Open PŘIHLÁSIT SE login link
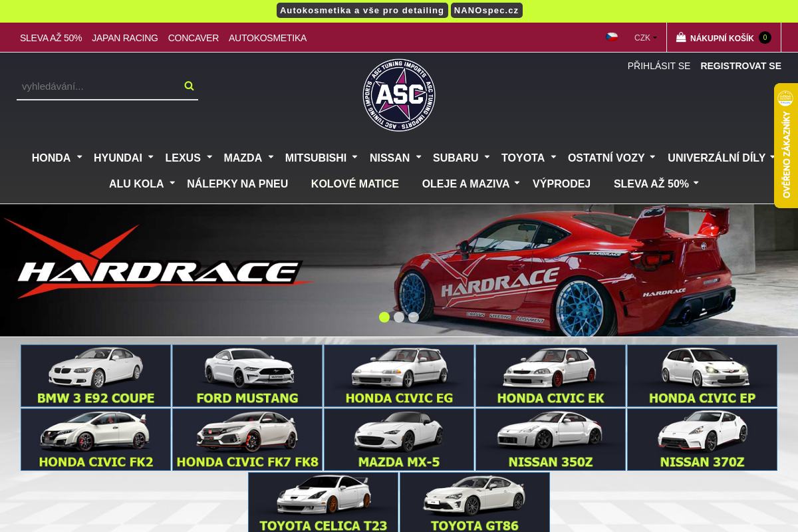Image resolution: width=798 pixels, height=532 pixels. pyautogui.click(x=659, y=66)
